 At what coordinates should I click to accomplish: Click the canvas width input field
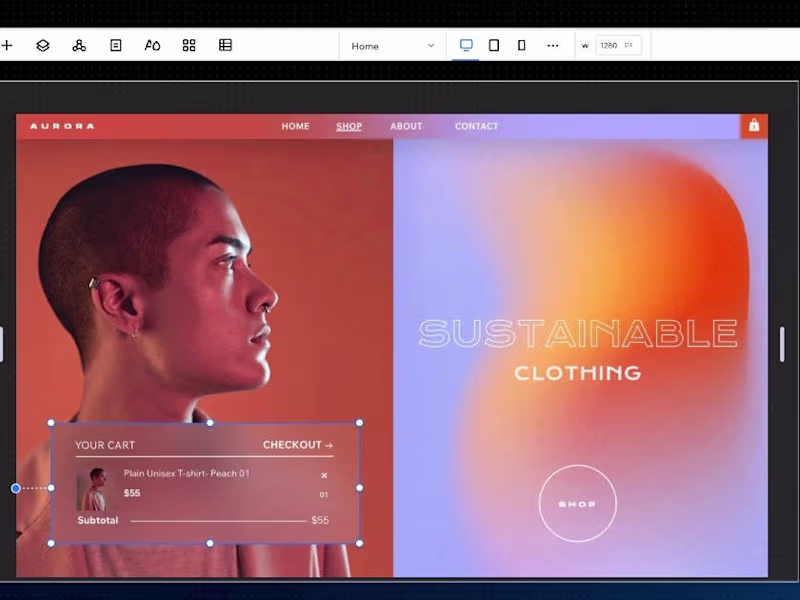[618, 45]
